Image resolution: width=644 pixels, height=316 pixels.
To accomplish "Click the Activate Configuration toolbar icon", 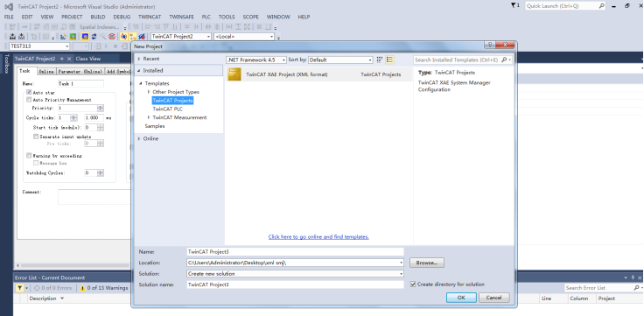I will [63, 37].
